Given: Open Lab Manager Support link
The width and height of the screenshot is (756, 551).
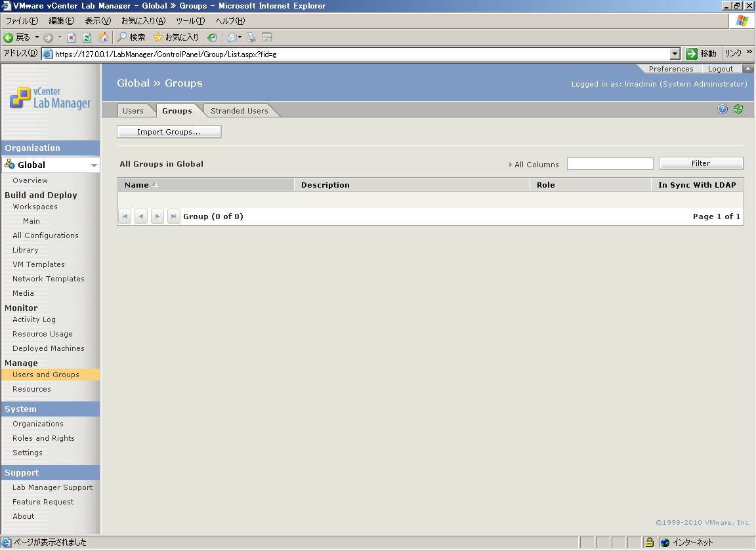Looking at the screenshot, I should (x=52, y=487).
